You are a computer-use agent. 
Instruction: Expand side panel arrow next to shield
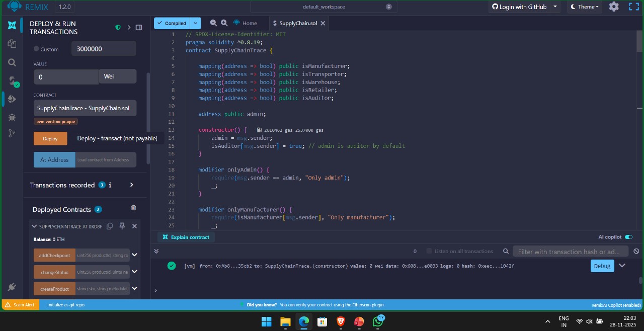(x=129, y=28)
